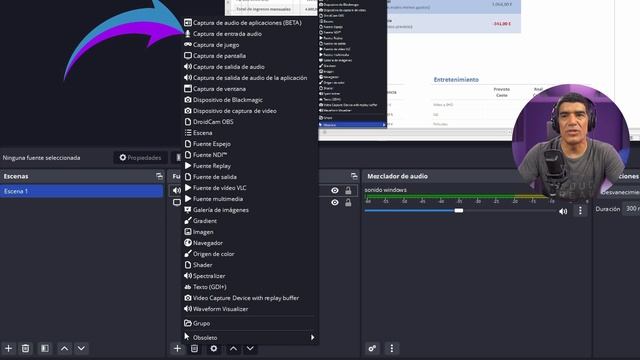The image size is (640, 360).
Task: Click Mezclador de audio panel title
Action: click(397, 176)
